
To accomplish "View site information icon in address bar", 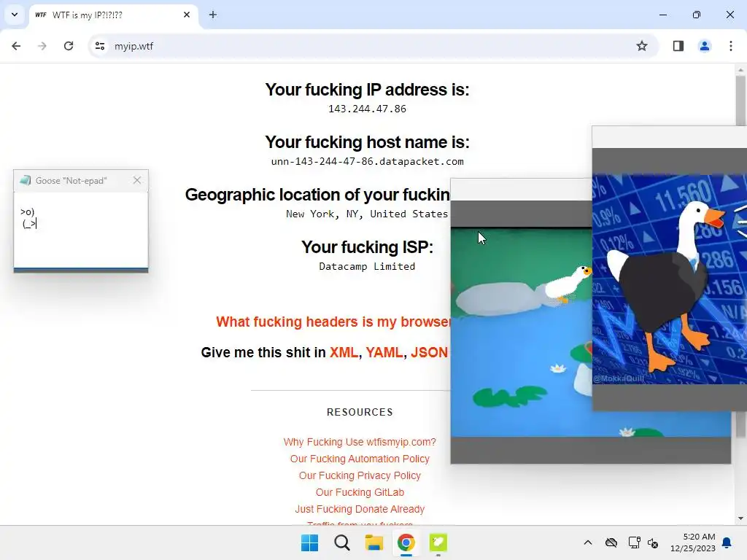I will 100,46.
